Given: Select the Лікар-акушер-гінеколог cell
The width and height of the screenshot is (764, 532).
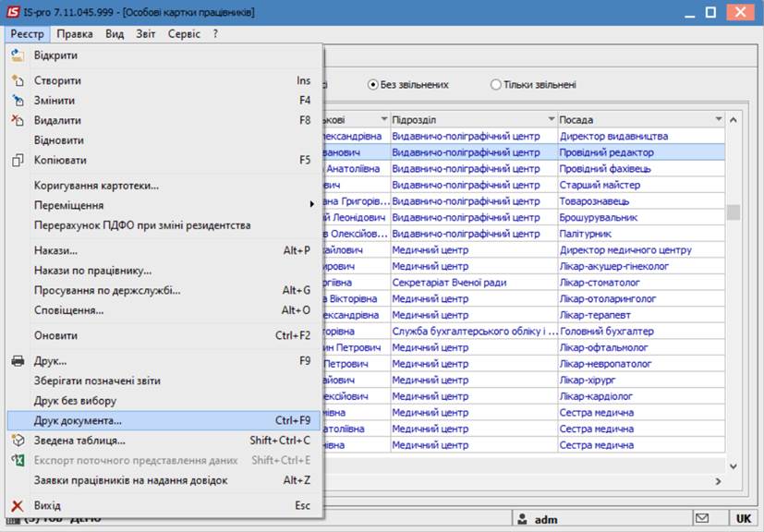Looking at the screenshot, I should 641,267.
